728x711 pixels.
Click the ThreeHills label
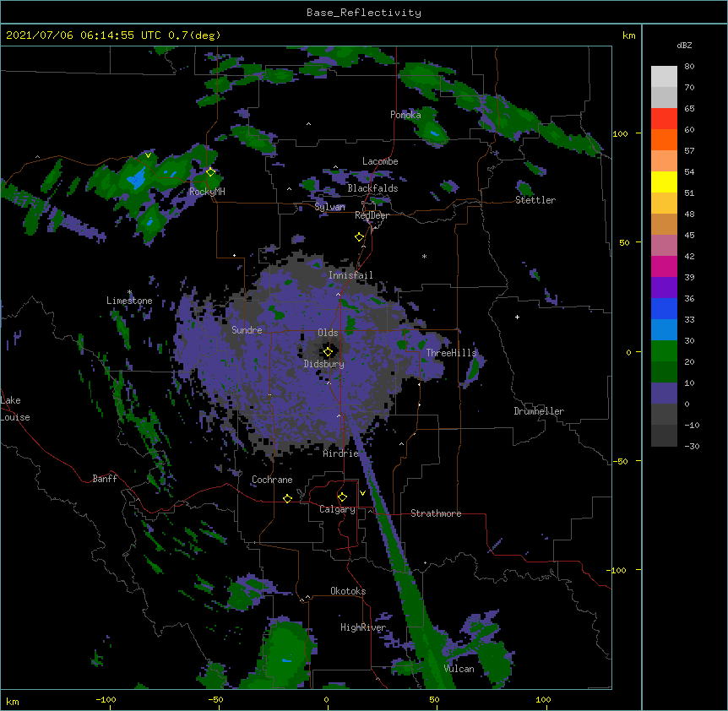(451, 353)
